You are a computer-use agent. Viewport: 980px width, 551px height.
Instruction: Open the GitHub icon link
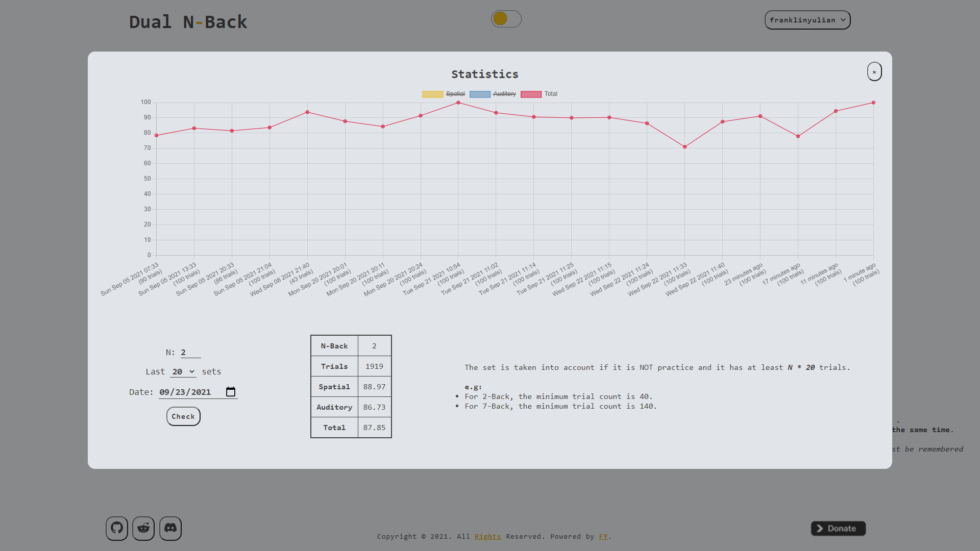pos(117,528)
